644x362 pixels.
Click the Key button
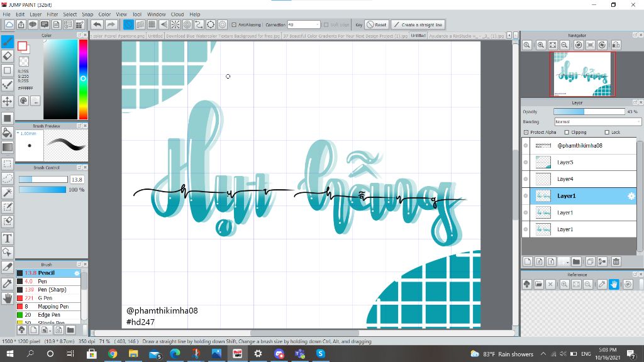point(358,25)
